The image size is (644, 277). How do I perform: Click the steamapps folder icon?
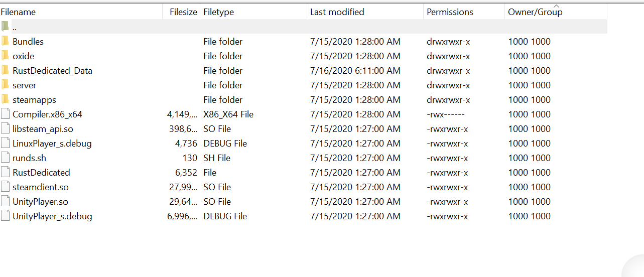pos(5,99)
